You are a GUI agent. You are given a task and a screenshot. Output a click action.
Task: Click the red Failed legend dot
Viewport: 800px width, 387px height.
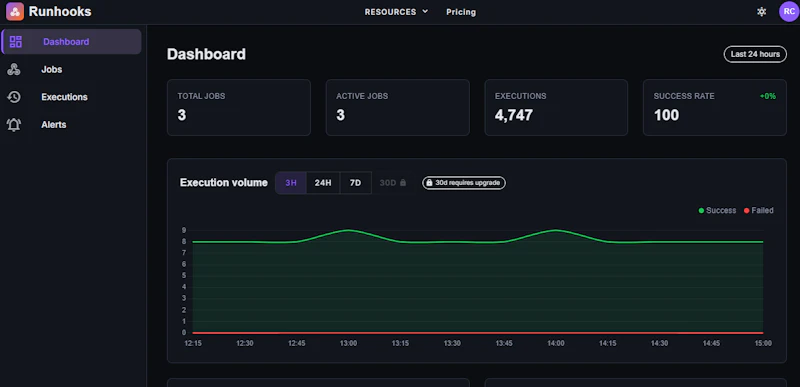tap(746, 211)
